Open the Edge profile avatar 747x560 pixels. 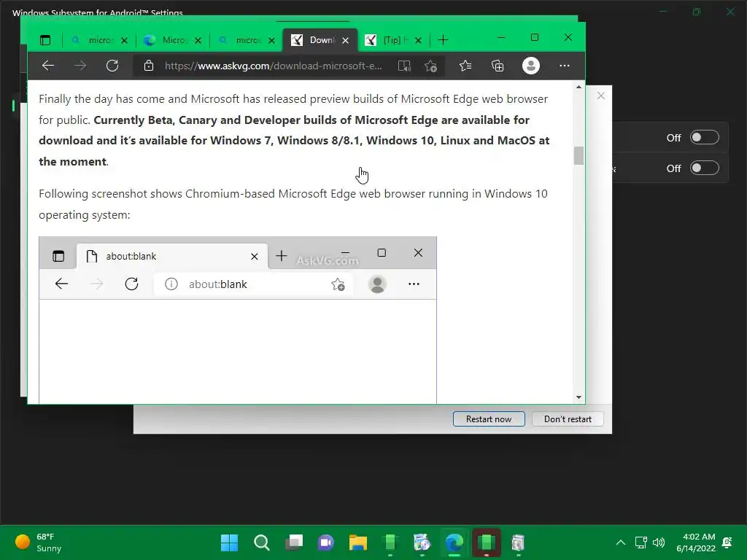(531, 66)
